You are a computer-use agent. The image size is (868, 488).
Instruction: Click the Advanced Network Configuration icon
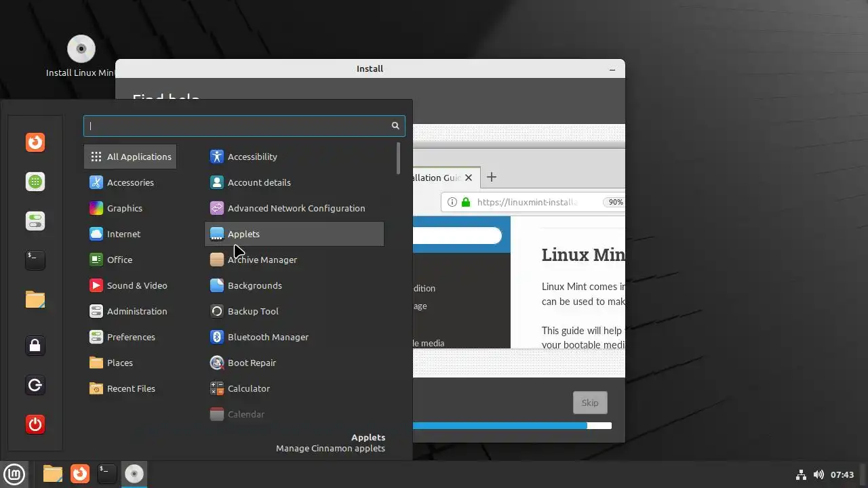pos(216,208)
